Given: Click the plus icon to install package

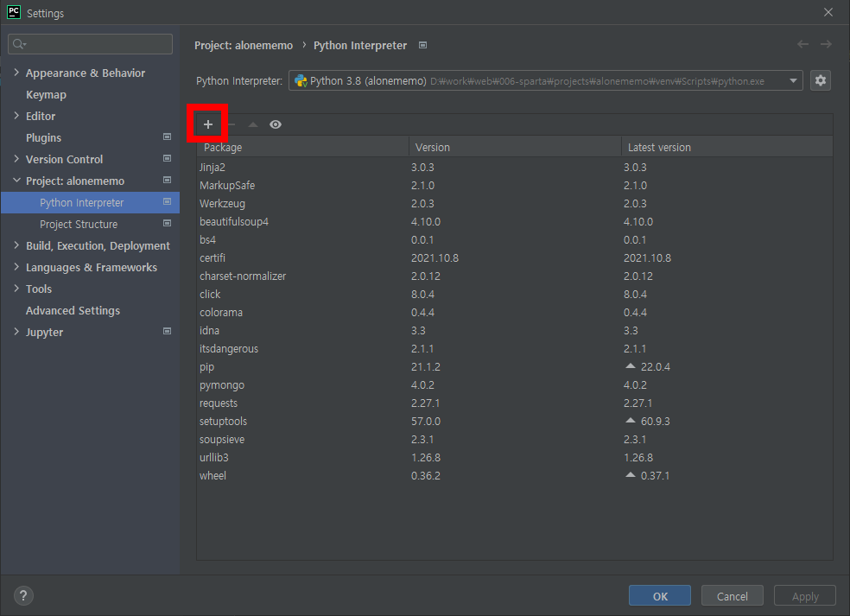Looking at the screenshot, I should (207, 124).
